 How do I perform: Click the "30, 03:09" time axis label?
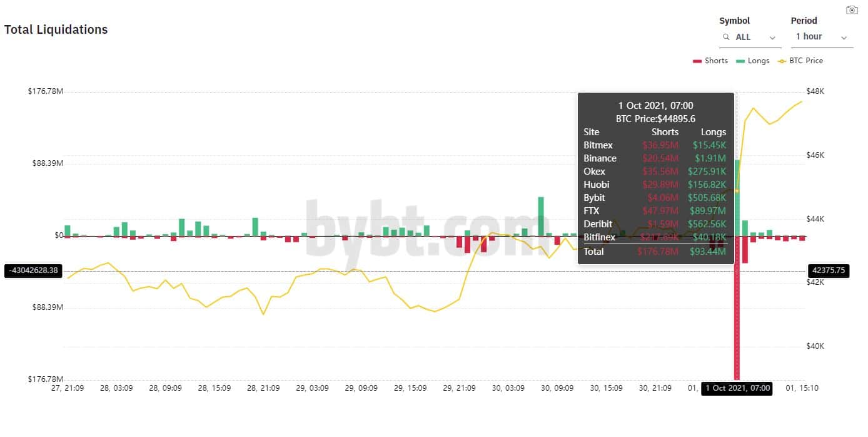(x=508, y=388)
